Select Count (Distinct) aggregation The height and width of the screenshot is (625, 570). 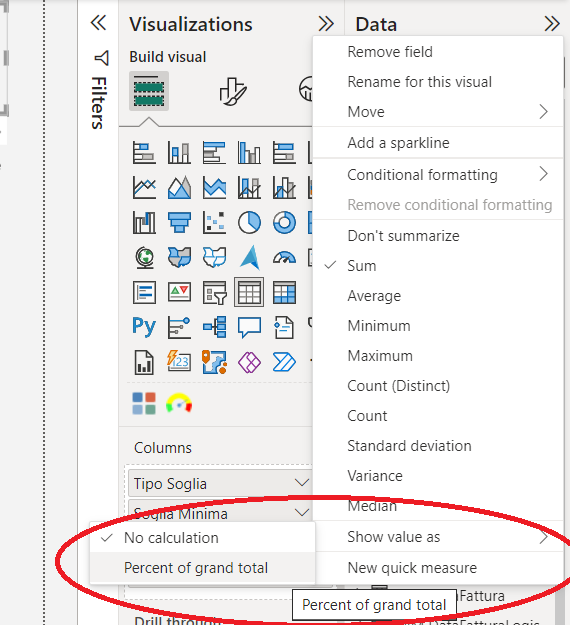(438, 385)
